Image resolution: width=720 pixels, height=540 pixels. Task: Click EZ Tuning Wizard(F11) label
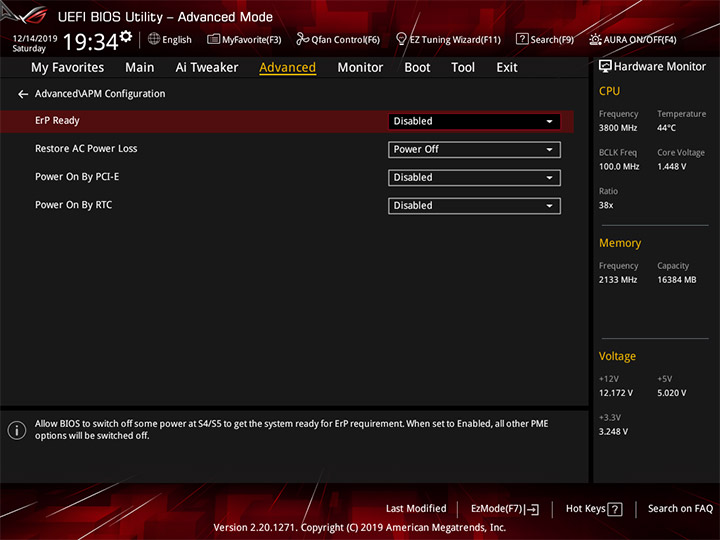pyautogui.click(x=455, y=40)
